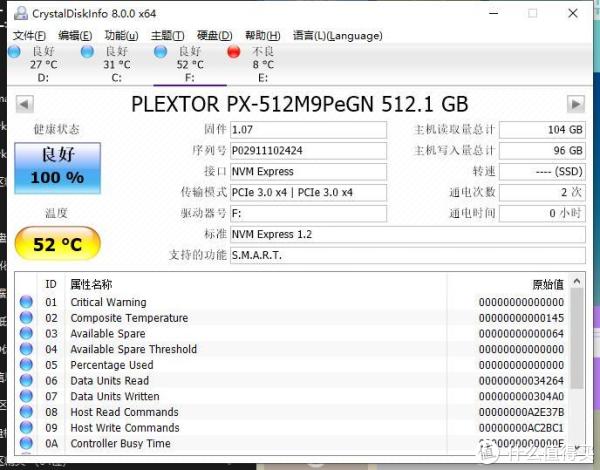Click the firmware field showing 1.07
This screenshot has width=600, height=470.
coord(308,130)
